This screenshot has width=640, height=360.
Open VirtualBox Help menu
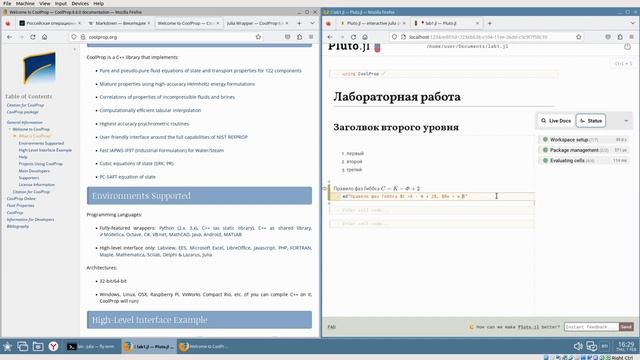click(x=98, y=3)
